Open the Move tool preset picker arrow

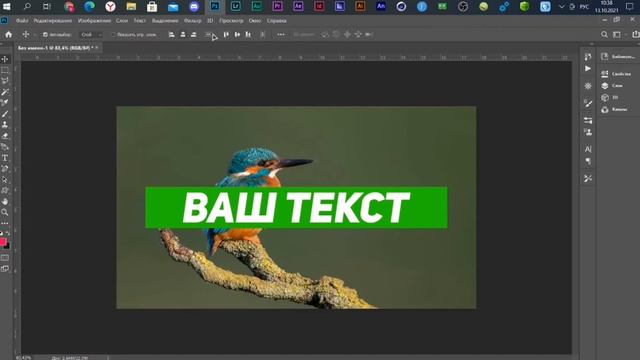point(35,35)
